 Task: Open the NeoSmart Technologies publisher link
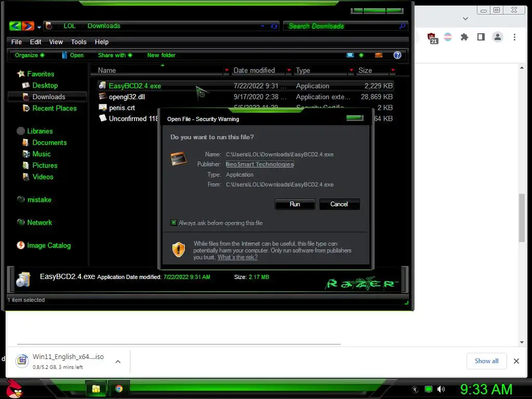(260, 164)
